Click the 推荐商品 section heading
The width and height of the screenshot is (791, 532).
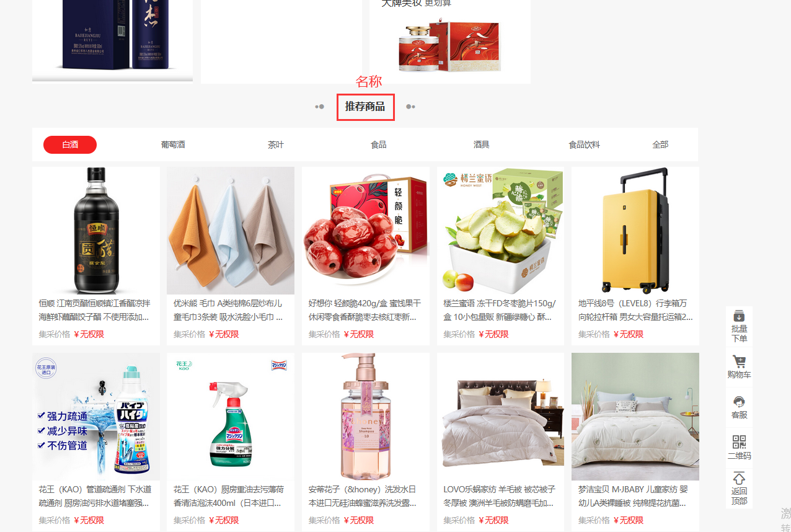[365, 107]
